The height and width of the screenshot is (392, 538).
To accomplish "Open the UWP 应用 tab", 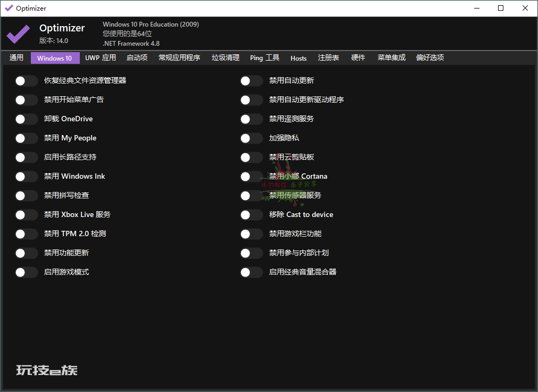I will (x=101, y=57).
